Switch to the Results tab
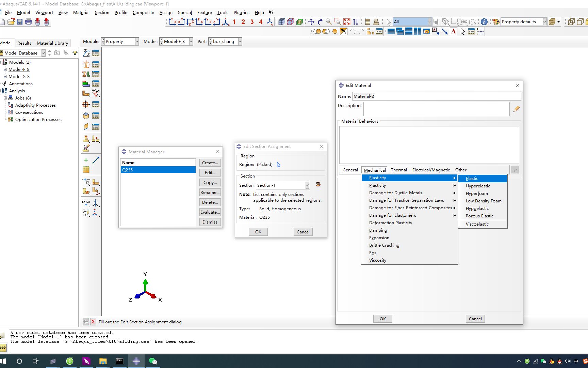Viewport: 588px width, 368px height. click(24, 43)
